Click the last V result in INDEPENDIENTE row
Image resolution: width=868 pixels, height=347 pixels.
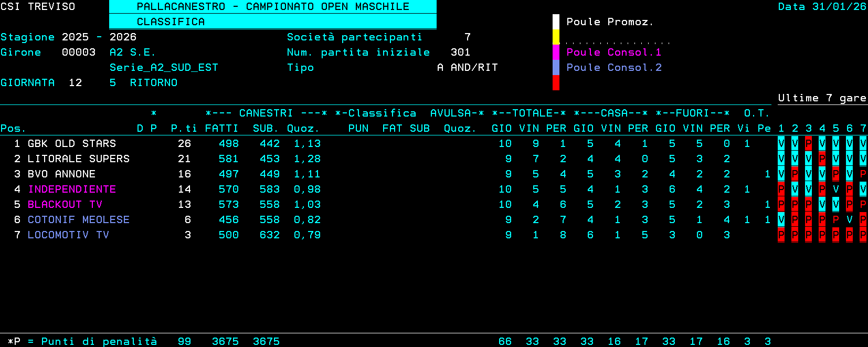tap(863, 189)
